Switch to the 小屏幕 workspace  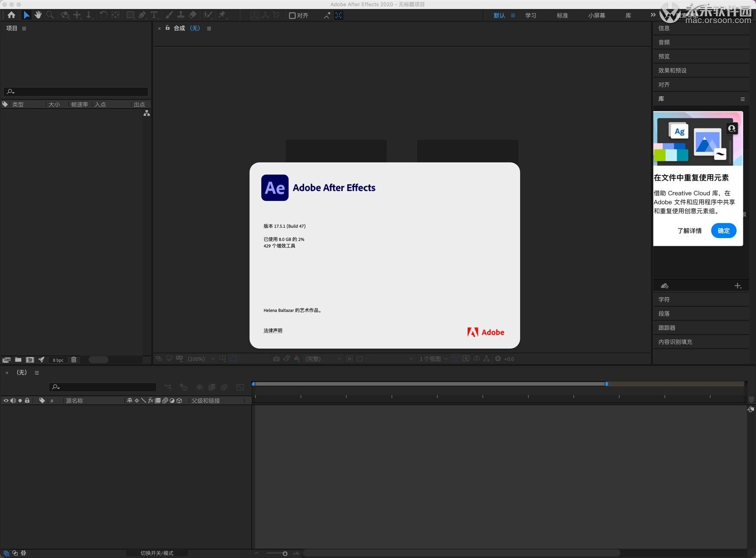coord(596,16)
